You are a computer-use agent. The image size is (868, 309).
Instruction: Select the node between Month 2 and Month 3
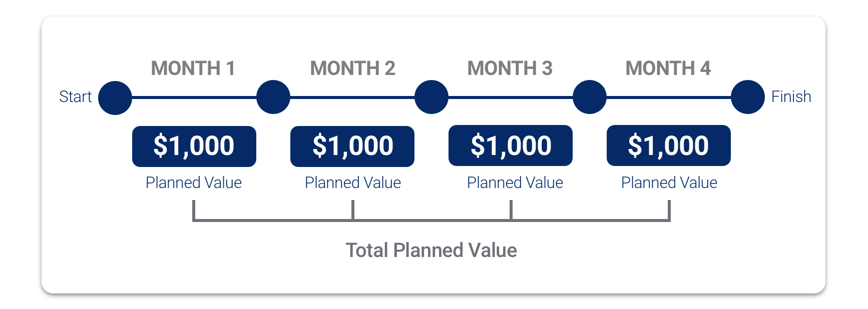click(x=431, y=97)
